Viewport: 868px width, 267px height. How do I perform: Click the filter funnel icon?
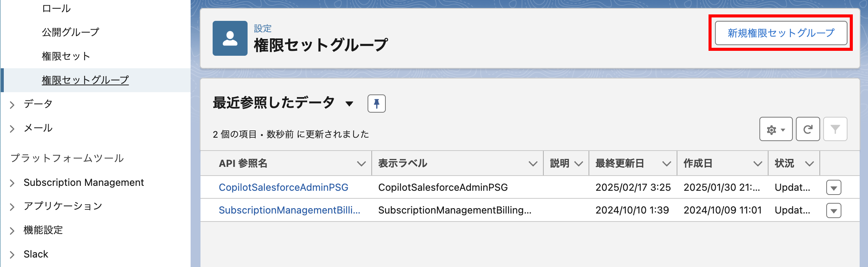(835, 129)
